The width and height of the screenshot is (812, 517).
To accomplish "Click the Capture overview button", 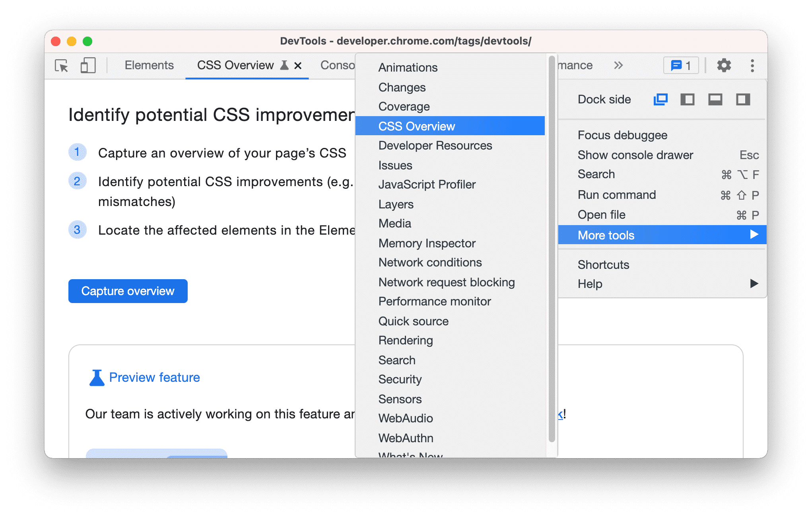I will pos(127,291).
